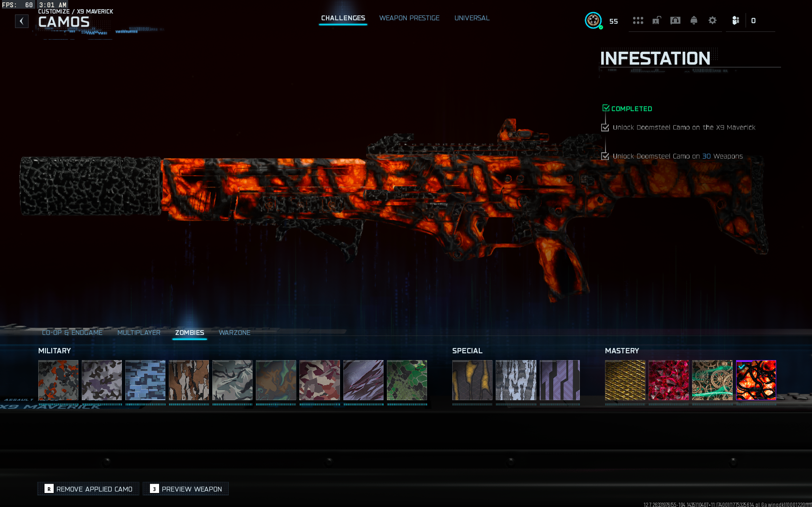The image size is (812, 507).
Task: Pick the gray and maroon slash Military camo
Action: pos(363,380)
